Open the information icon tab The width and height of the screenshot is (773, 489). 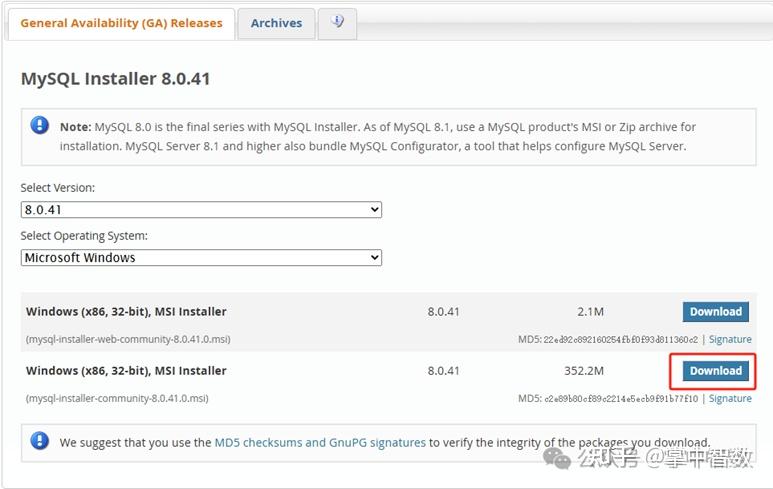pos(337,23)
